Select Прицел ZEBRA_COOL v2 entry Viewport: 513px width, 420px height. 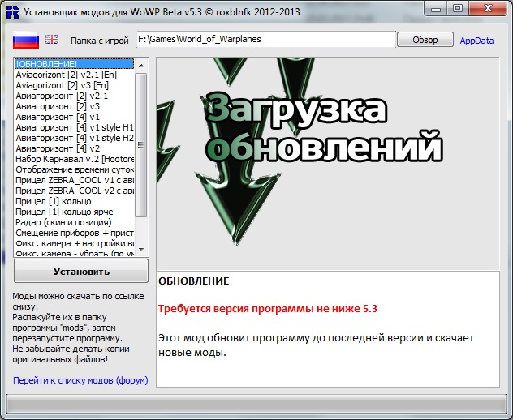(74, 191)
